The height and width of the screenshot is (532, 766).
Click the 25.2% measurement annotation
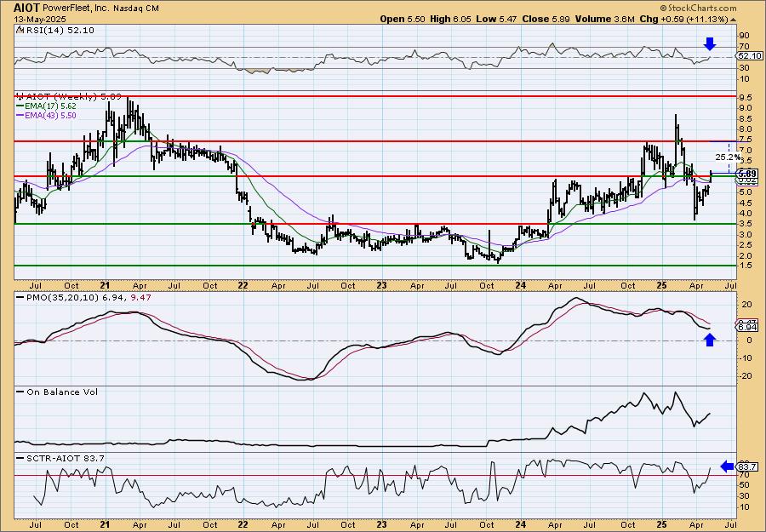[x=728, y=157]
